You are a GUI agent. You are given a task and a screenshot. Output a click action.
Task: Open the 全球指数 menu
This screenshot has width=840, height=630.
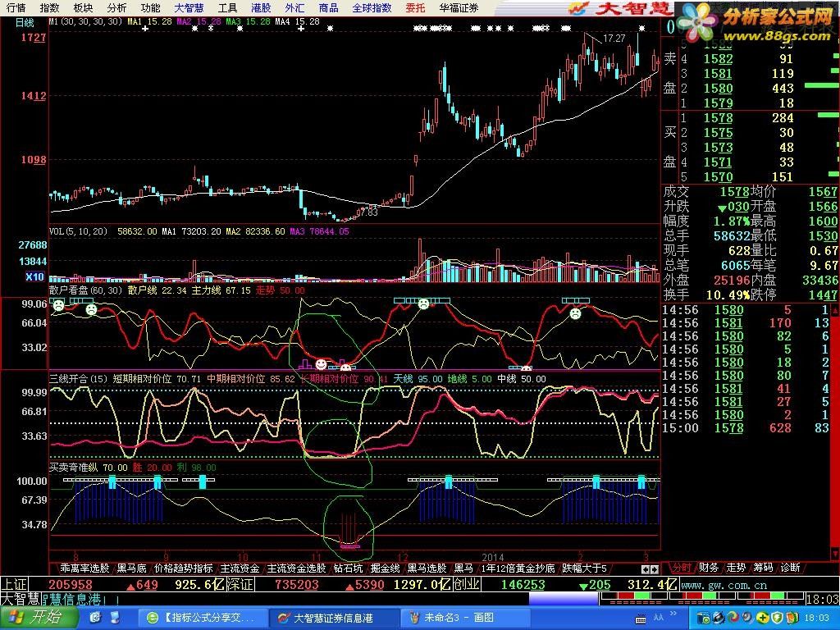(372, 8)
